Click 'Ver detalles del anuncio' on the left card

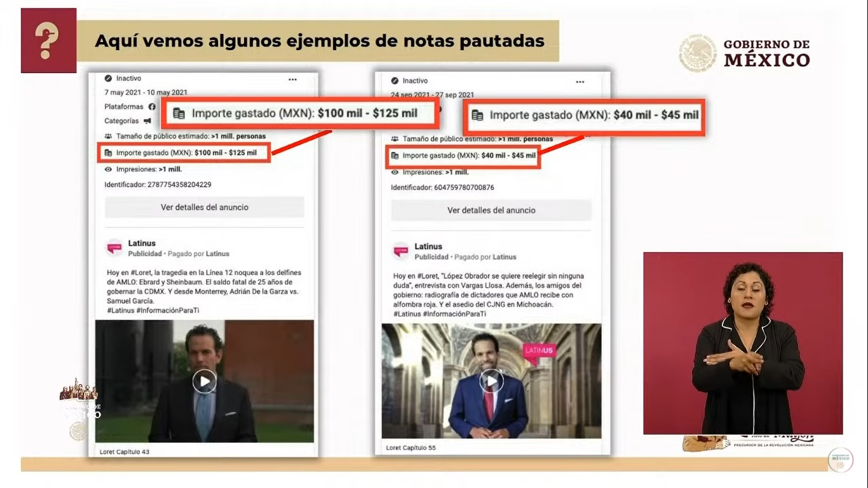pyautogui.click(x=205, y=207)
